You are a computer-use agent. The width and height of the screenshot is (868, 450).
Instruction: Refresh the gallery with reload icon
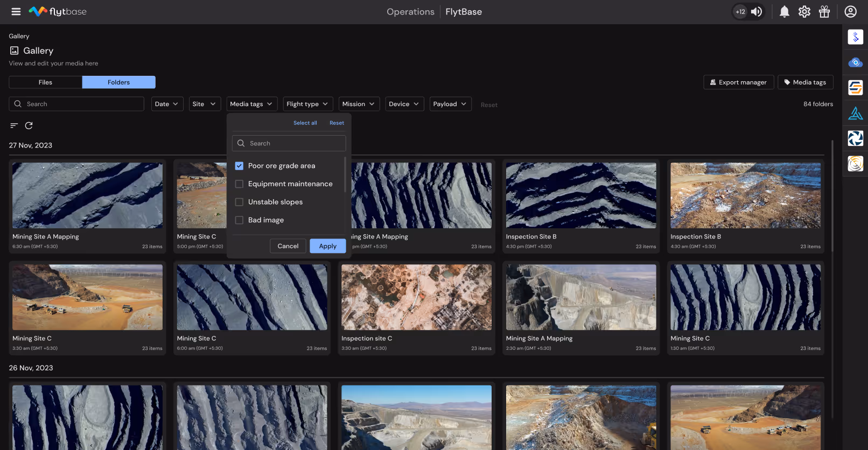(x=29, y=125)
